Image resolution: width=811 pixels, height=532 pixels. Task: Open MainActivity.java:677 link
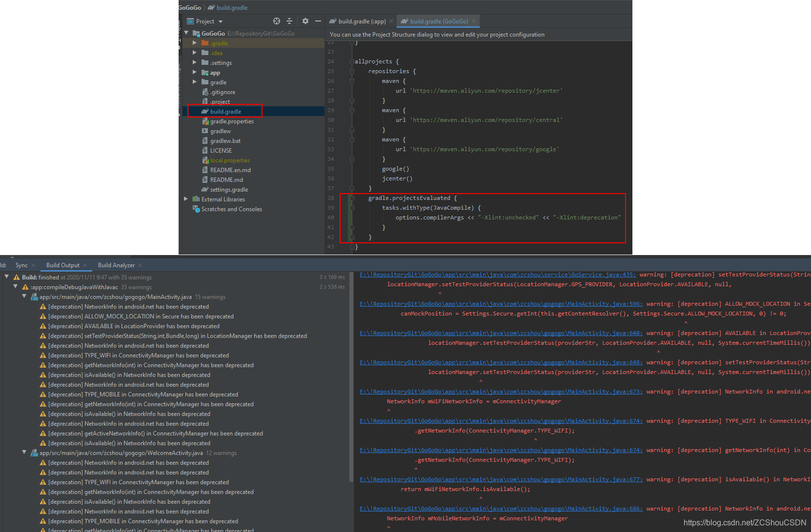pos(501,480)
